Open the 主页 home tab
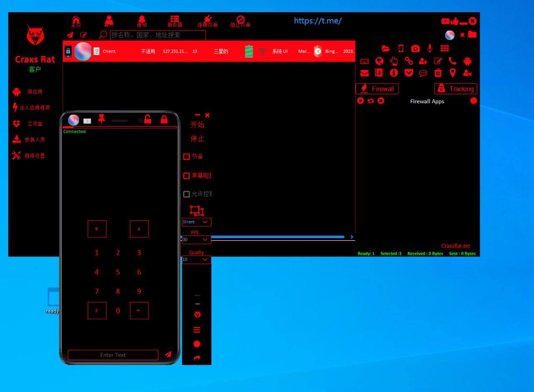This screenshot has width=534, height=392. [76, 21]
